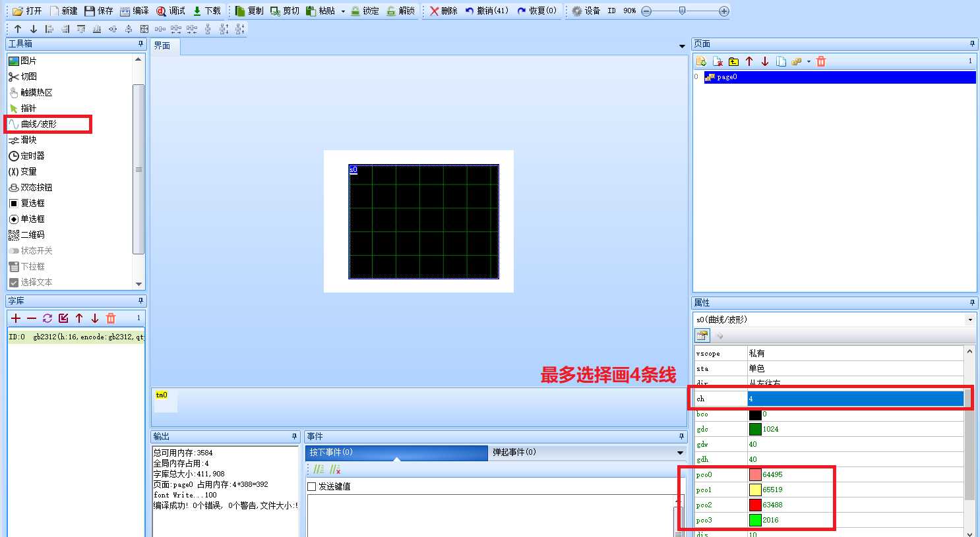The image size is (980, 537).
Task: Delete all pages with the trash icon
Action: [821, 61]
